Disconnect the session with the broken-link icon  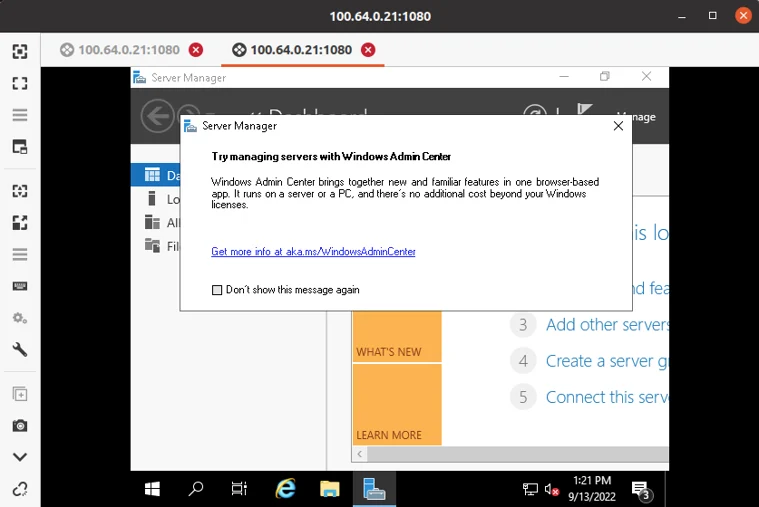tap(20, 489)
